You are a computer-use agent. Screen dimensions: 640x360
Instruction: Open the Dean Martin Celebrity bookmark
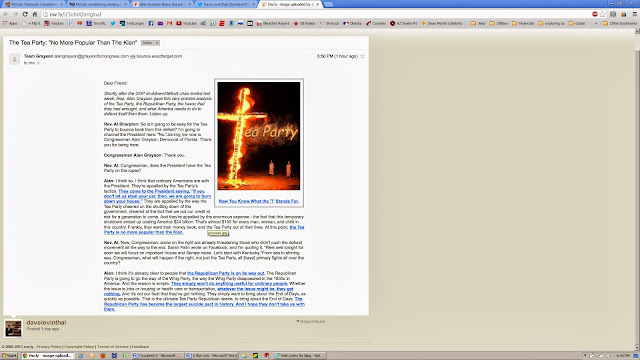442,23
